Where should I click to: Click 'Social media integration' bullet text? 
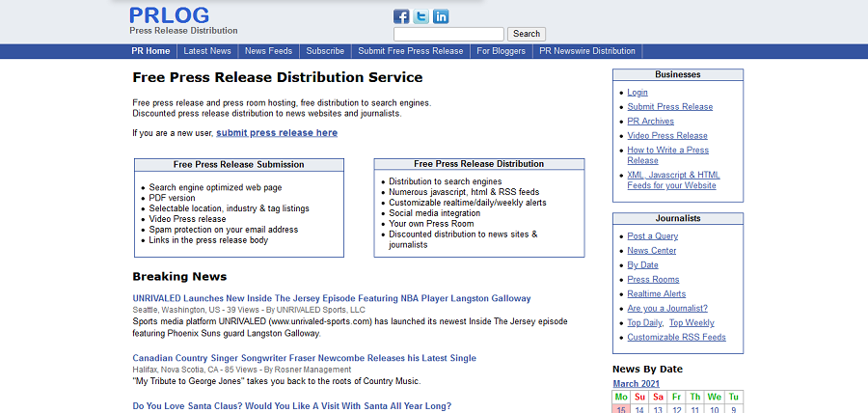pos(435,213)
